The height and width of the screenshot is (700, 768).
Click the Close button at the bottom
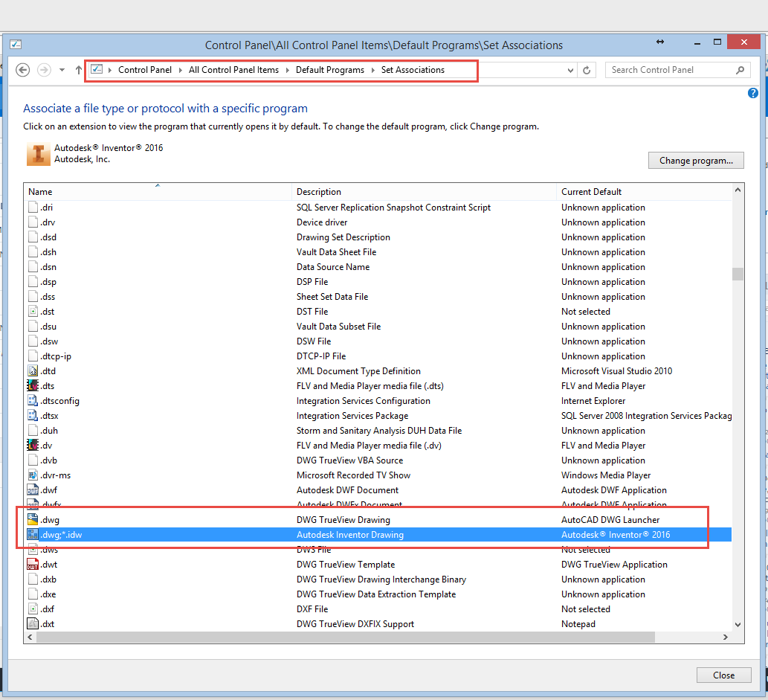[723, 675]
